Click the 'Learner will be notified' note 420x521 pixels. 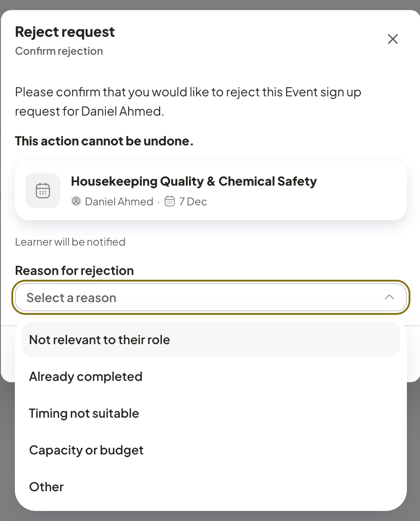[x=70, y=242]
